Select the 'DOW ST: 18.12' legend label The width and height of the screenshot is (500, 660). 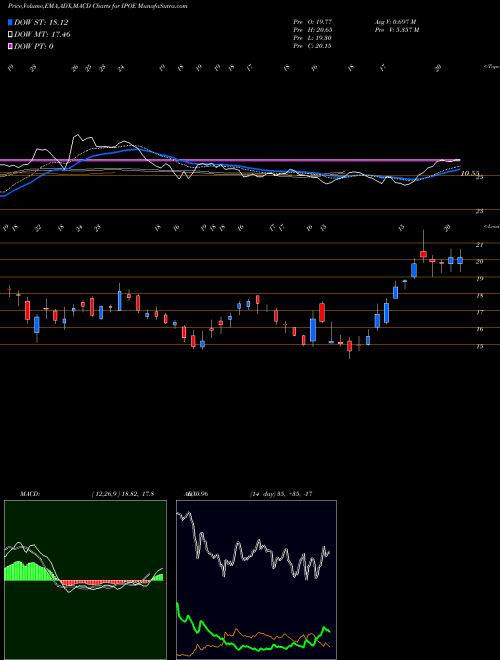pos(41,22)
